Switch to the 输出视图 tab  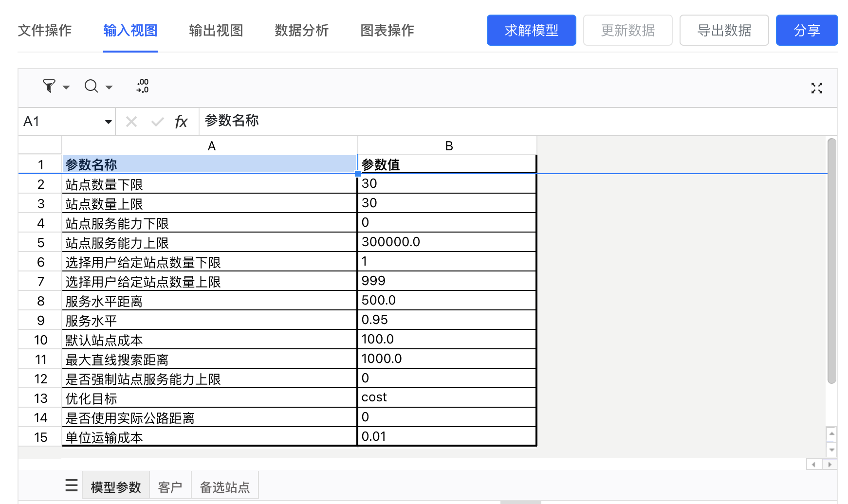click(216, 31)
